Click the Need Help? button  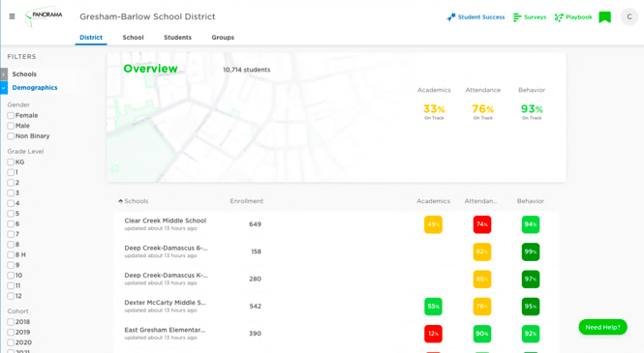(x=602, y=327)
